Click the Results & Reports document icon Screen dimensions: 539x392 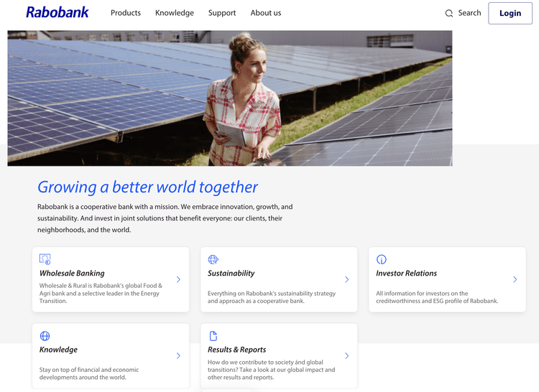[x=213, y=336]
